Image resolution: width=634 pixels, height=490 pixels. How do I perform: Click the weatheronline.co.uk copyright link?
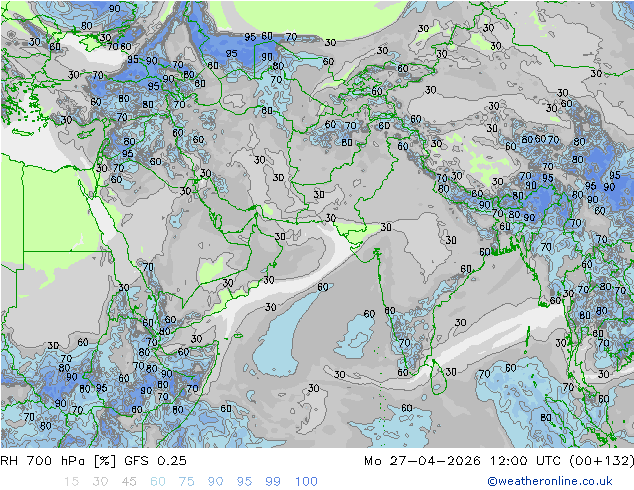coord(550,481)
